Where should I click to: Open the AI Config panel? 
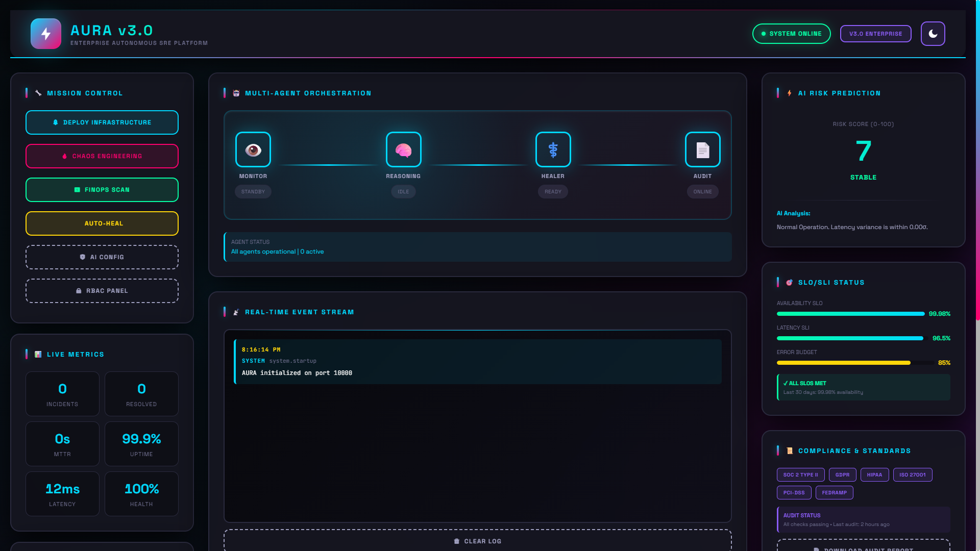pos(102,257)
